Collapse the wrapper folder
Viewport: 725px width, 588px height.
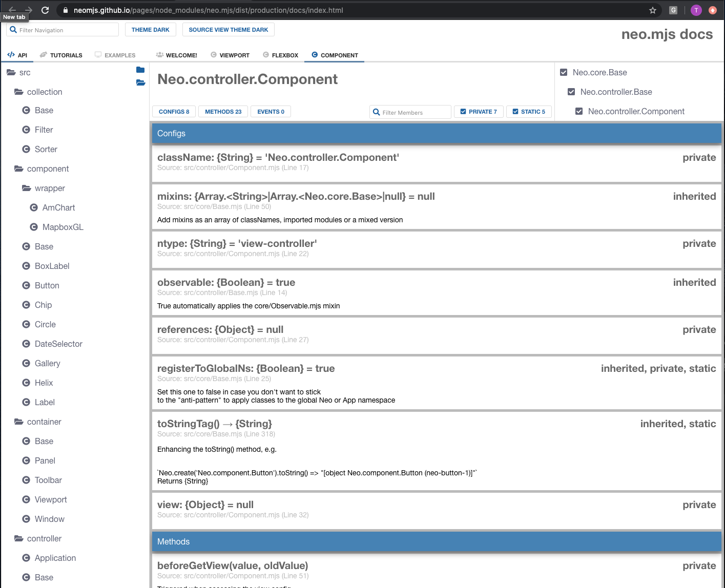[x=27, y=188]
